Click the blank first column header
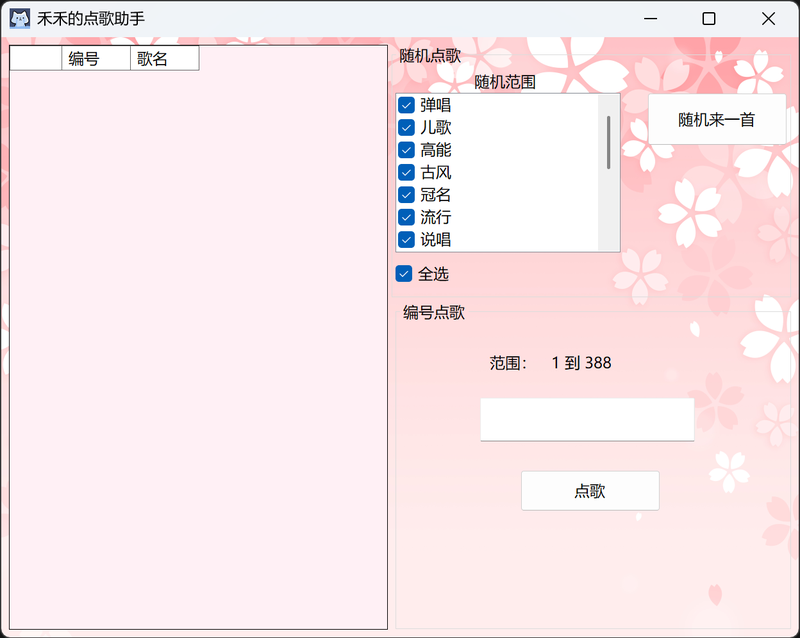Viewport: 800px width, 638px height. (36, 59)
